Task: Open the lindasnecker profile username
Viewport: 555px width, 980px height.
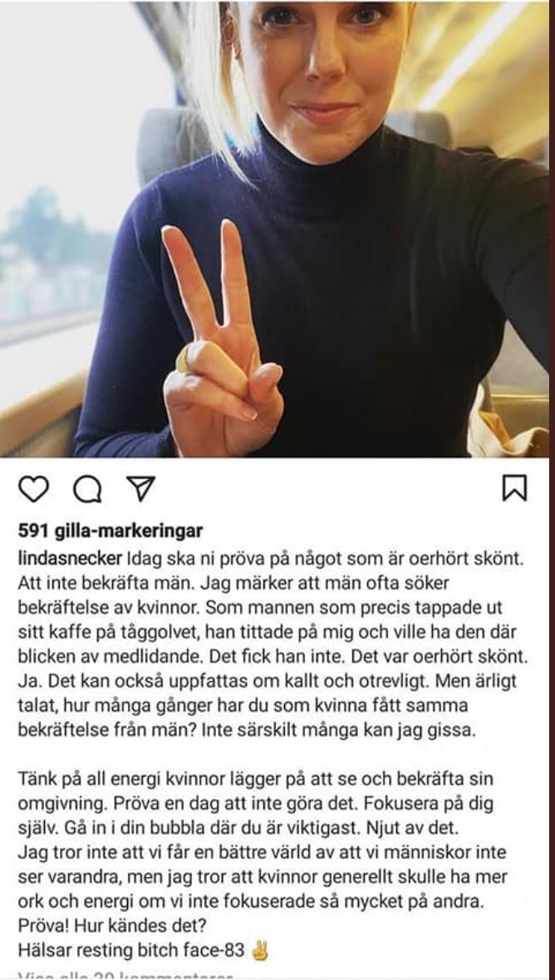Action: point(70,556)
